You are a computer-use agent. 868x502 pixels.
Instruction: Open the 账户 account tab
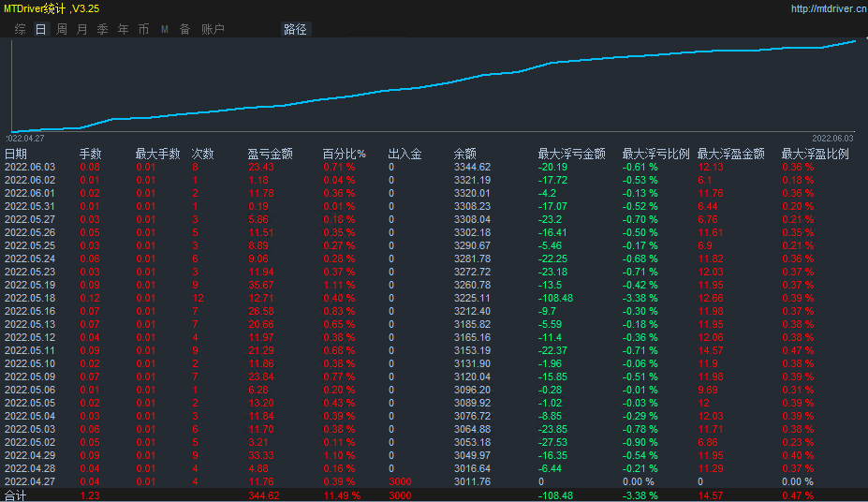tap(213, 29)
